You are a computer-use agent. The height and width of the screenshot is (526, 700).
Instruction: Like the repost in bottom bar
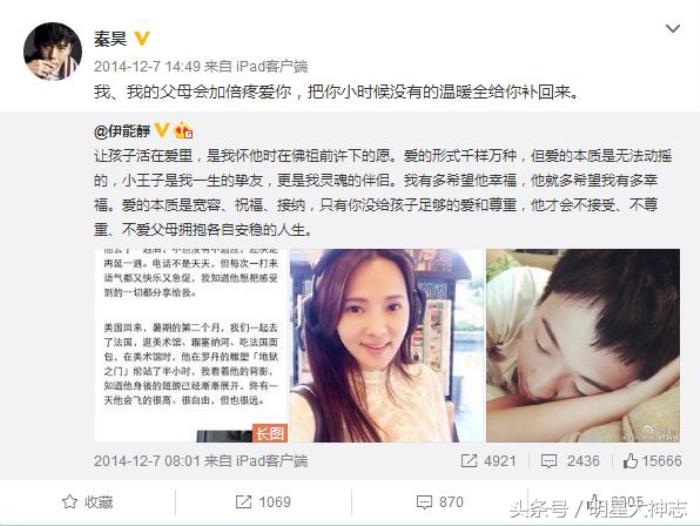point(616,502)
